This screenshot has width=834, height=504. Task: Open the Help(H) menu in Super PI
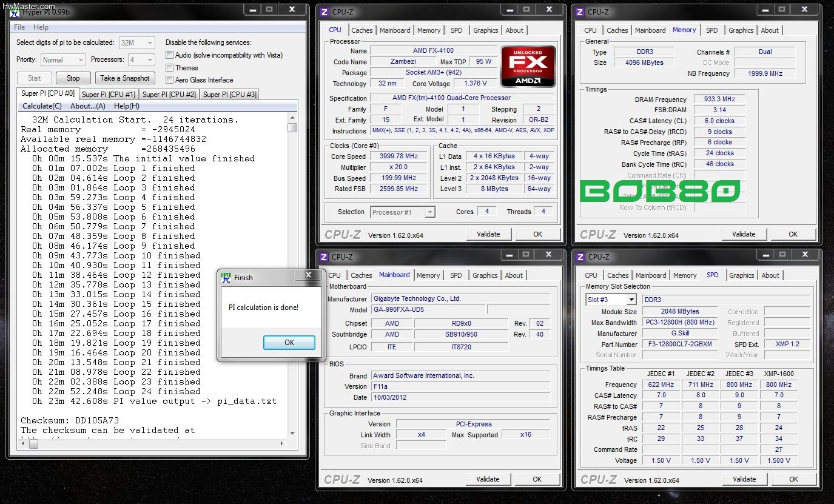127,106
